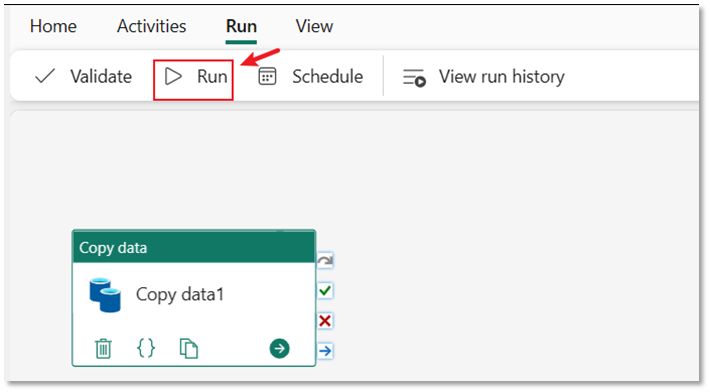Select the Copy data activity header
The image size is (710, 392).
[194, 247]
